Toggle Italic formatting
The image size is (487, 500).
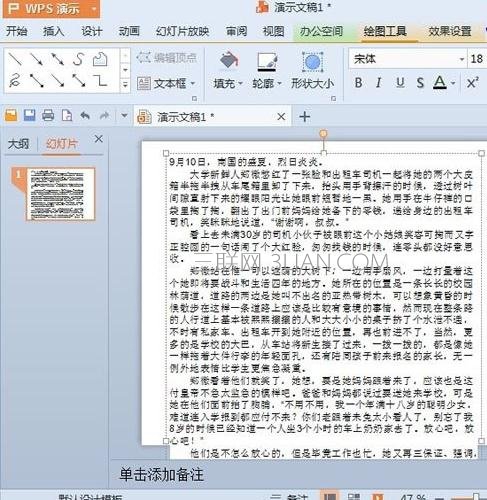(x=379, y=82)
